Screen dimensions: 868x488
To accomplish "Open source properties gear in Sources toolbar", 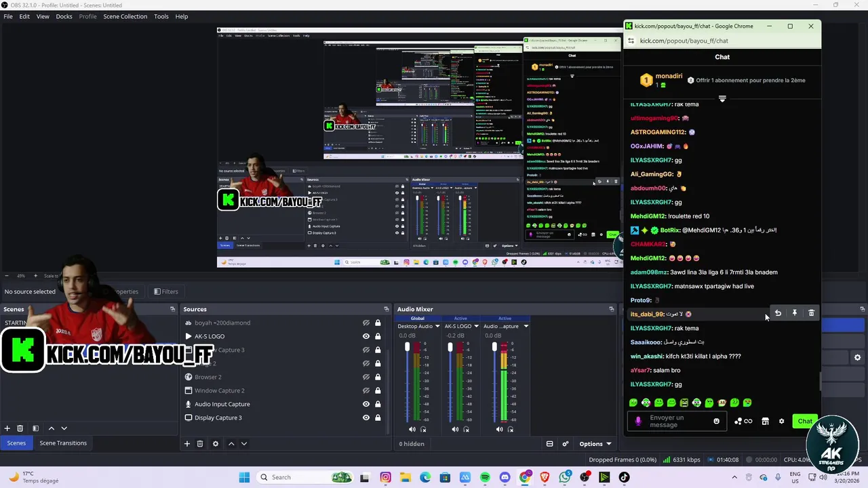I will 216,444.
